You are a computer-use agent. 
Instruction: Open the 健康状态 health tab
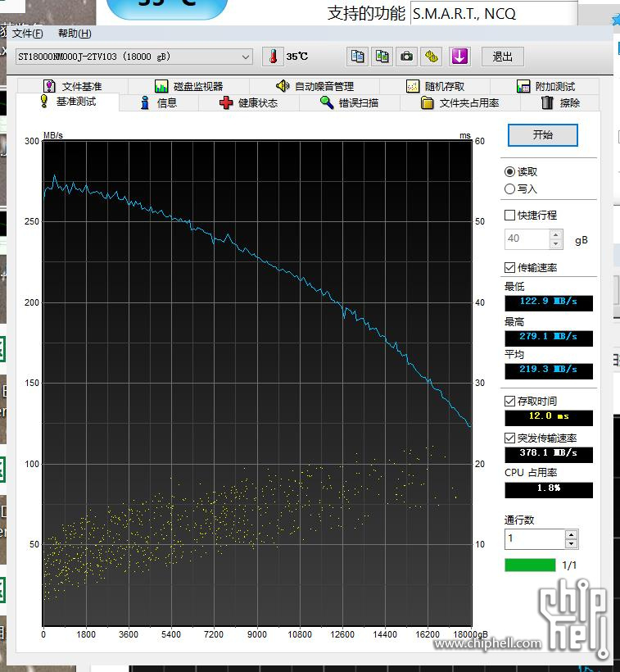tap(248, 103)
